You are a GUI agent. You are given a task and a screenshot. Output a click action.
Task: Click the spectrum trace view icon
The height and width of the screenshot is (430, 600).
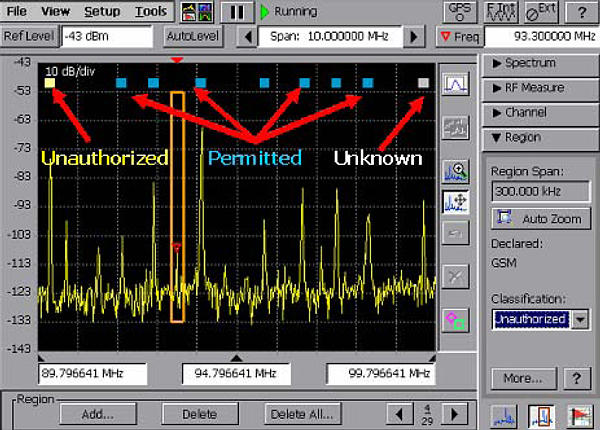point(456,84)
